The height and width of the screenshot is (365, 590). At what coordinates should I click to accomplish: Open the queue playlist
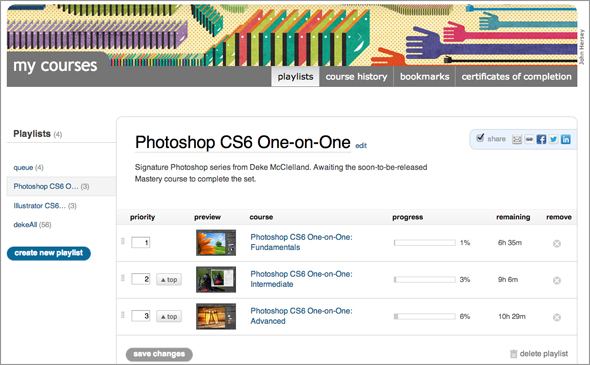pos(23,167)
